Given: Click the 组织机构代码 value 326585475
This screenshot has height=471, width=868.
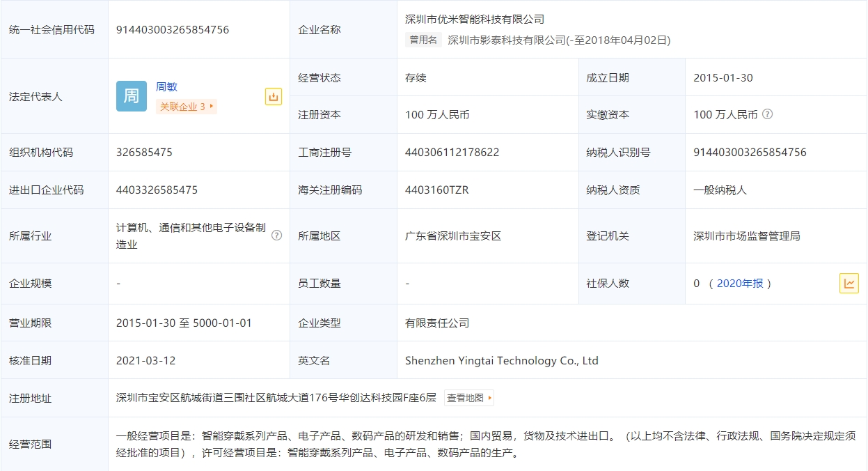Looking at the screenshot, I should point(144,153).
